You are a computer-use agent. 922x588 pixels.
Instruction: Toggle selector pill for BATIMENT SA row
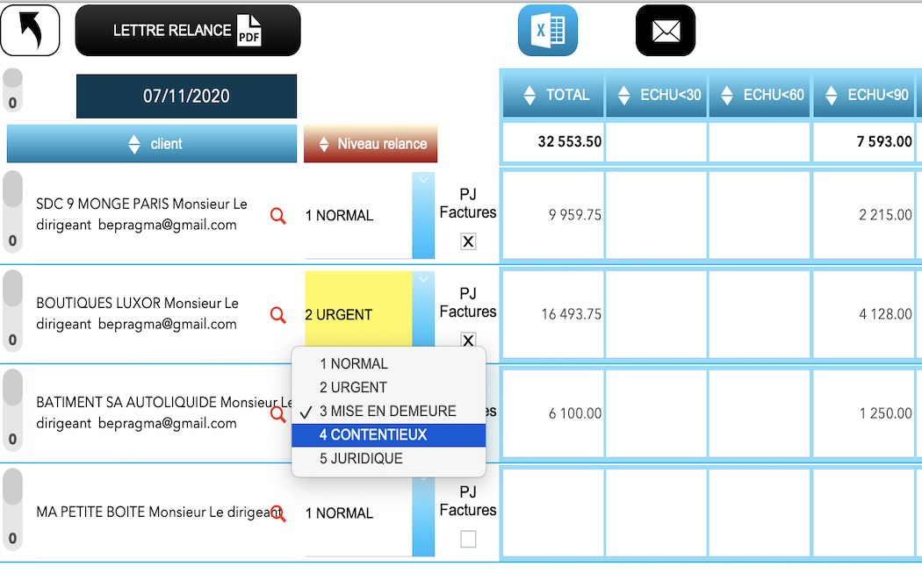pyautogui.click(x=12, y=410)
